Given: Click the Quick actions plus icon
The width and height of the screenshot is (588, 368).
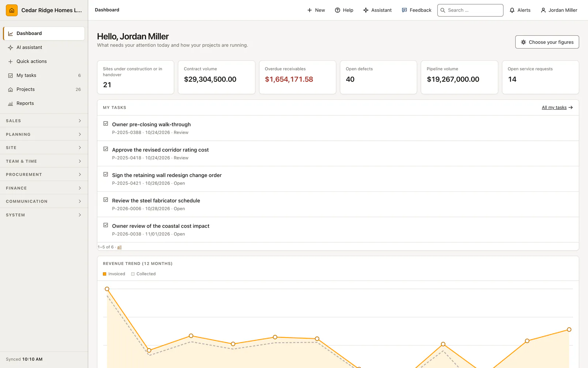Looking at the screenshot, I should coord(11,61).
